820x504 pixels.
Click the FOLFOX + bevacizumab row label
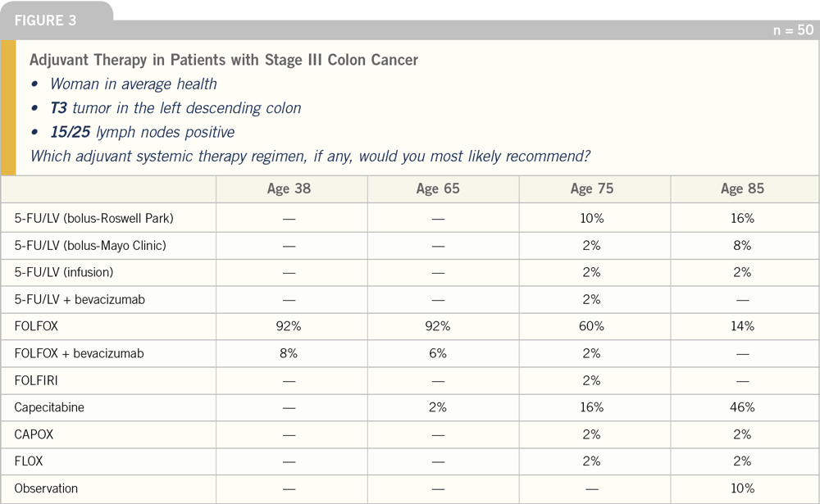[x=79, y=353]
